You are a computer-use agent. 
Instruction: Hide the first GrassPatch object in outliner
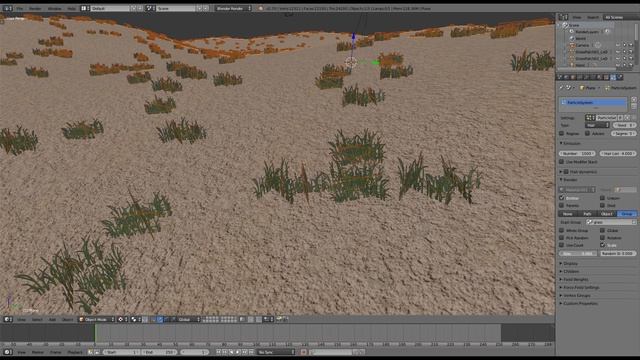618,52
